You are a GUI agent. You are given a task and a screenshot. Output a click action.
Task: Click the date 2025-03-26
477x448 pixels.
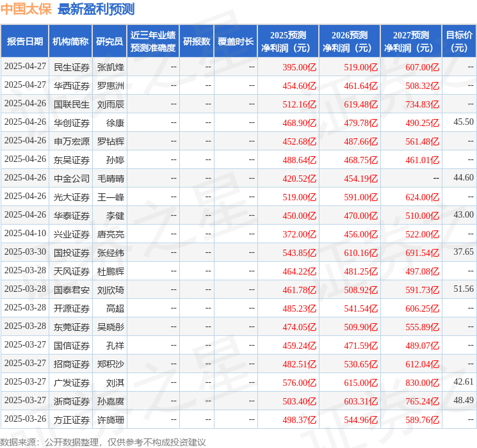tap(25, 419)
